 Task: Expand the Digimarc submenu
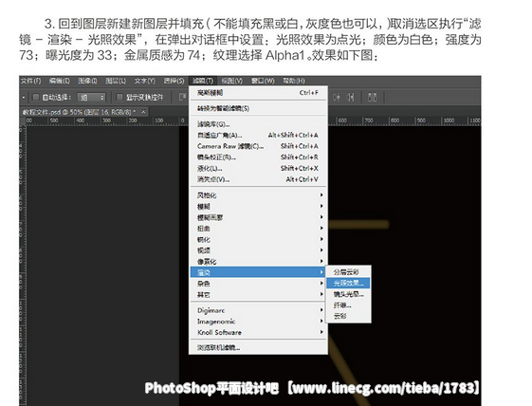(258, 310)
